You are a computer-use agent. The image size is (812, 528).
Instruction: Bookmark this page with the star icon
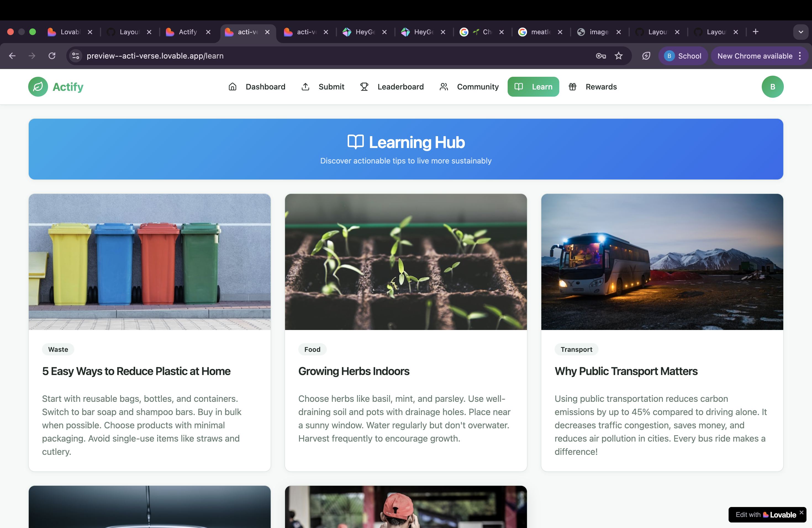coord(619,56)
